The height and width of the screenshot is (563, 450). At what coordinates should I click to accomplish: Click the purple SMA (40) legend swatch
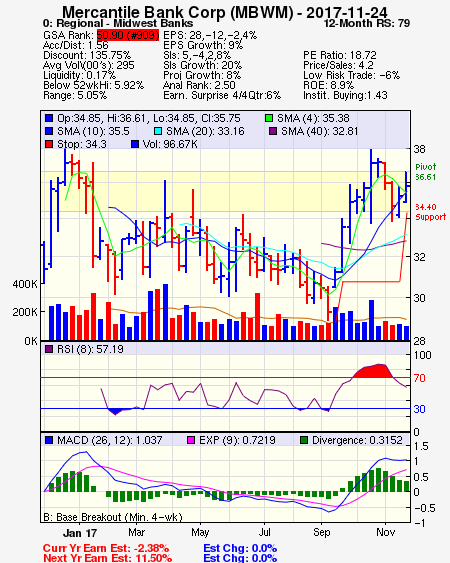click(273, 131)
